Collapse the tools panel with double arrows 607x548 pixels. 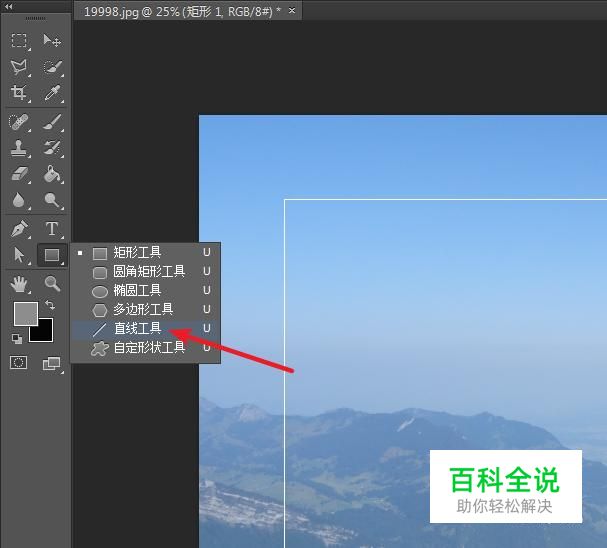click(x=9, y=6)
